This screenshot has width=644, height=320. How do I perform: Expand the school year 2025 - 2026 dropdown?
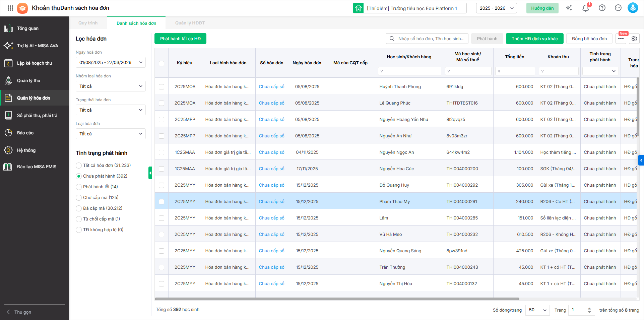point(496,8)
